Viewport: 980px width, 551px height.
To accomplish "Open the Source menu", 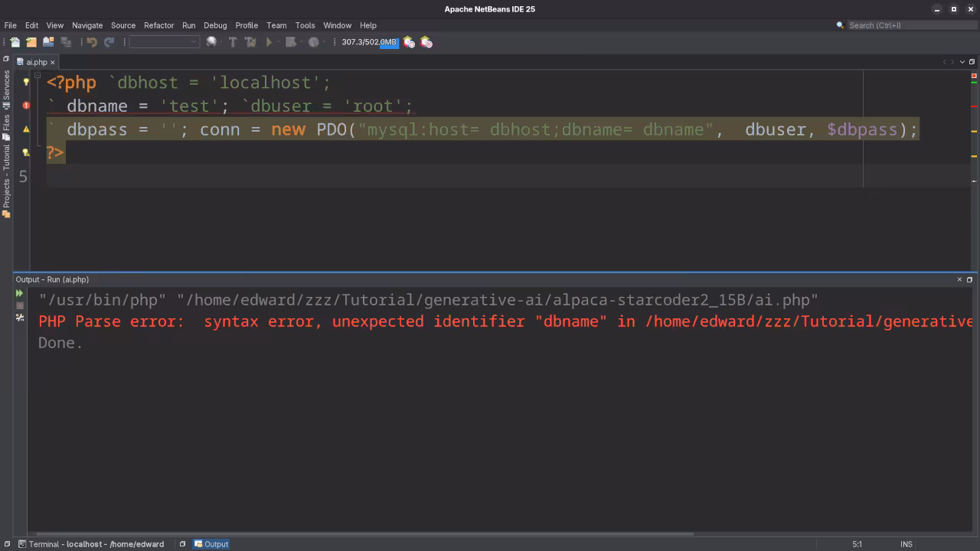I will tap(123, 25).
